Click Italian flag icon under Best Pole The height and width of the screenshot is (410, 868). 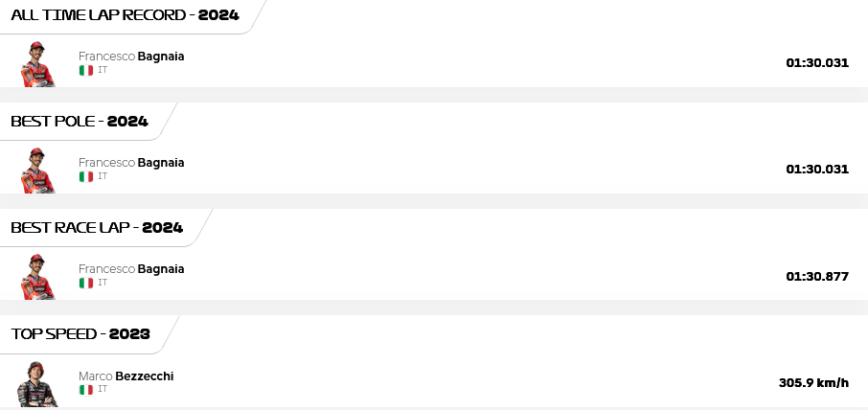click(86, 176)
